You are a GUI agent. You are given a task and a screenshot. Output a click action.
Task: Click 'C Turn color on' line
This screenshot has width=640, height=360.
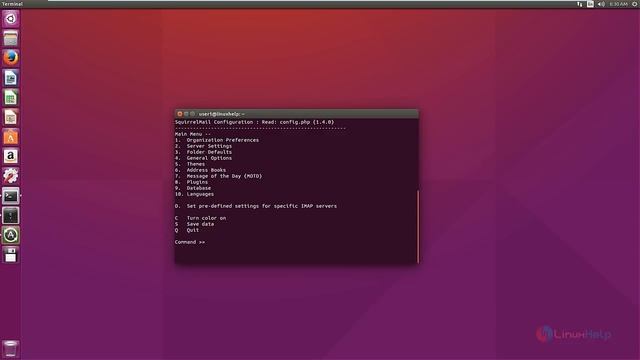coord(200,218)
